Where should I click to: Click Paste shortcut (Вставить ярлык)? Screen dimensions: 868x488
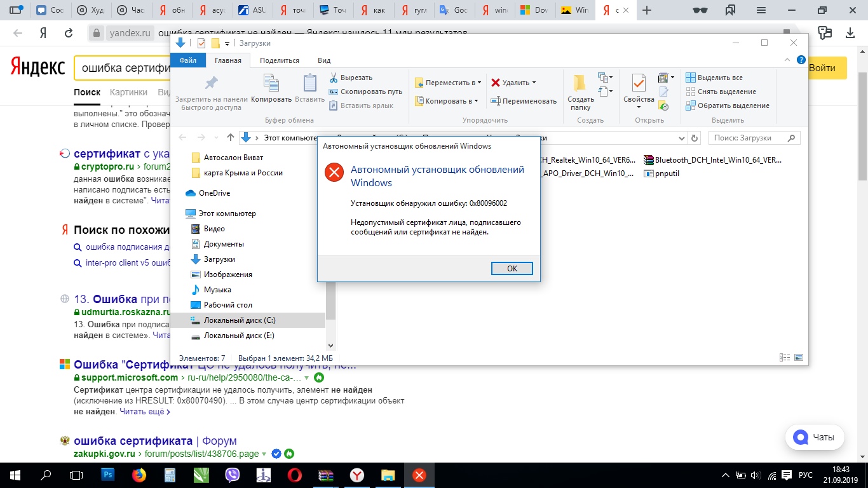361,105
